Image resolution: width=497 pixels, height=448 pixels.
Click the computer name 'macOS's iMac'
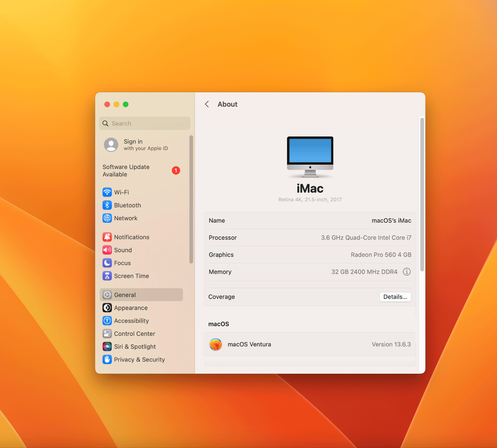click(x=391, y=221)
